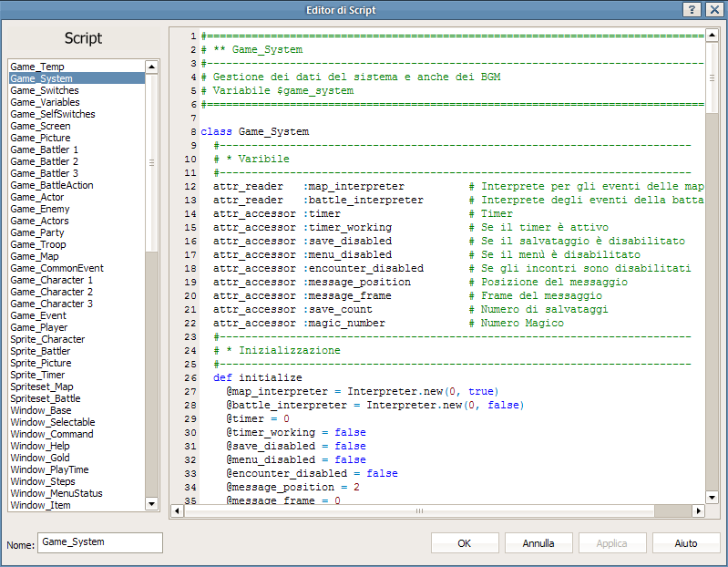Click the '@timer = 0' code line

[x=258, y=418]
